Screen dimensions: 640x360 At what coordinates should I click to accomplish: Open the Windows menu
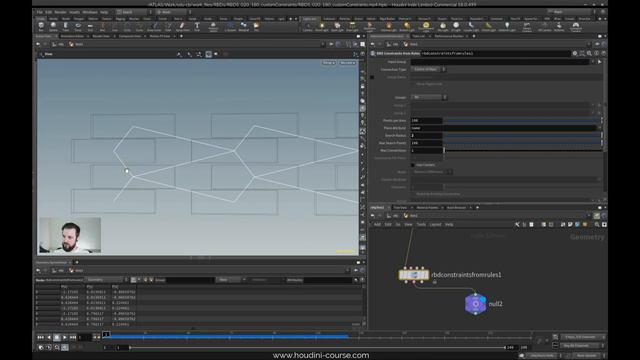[90, 12]
